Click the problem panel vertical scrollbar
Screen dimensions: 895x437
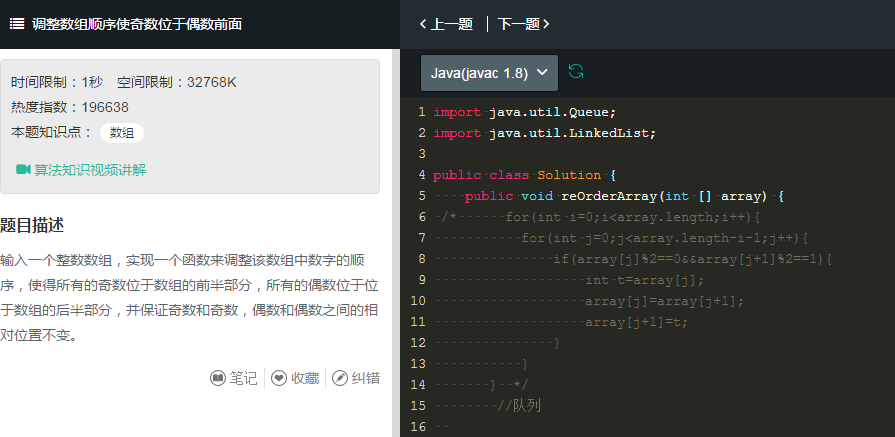(x=396, y=242)
